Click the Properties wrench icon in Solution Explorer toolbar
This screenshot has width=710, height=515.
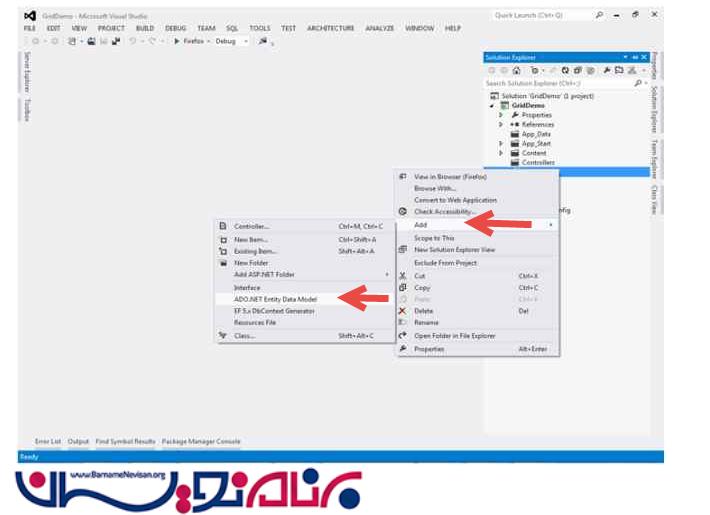click(607, 70)
